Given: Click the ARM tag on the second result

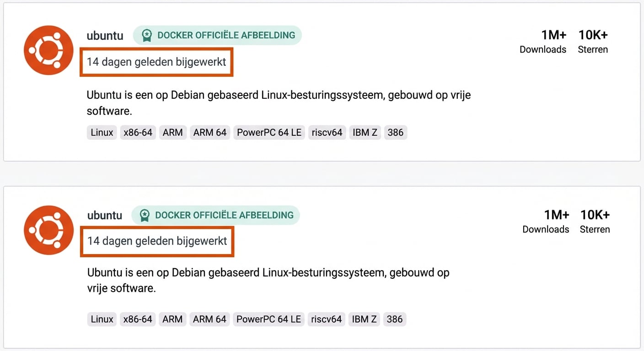Looking at the screenshot, I should coord(172,319).
